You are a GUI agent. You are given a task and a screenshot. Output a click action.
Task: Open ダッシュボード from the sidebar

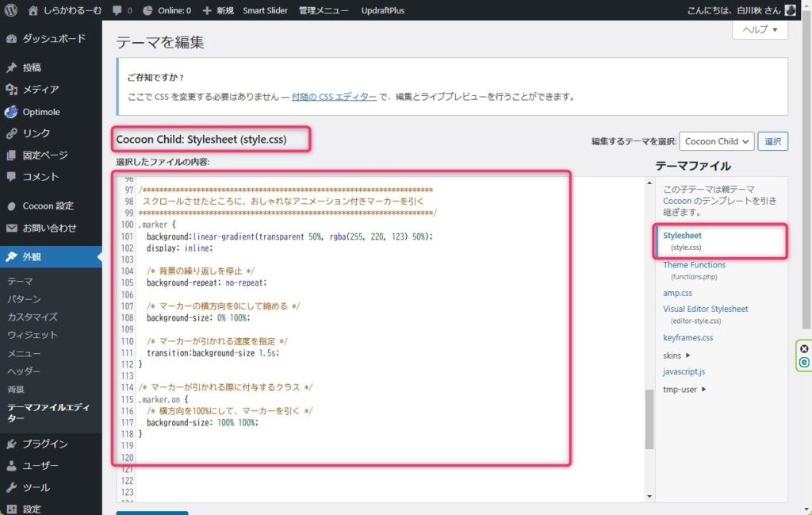click(x=52, y=39)
